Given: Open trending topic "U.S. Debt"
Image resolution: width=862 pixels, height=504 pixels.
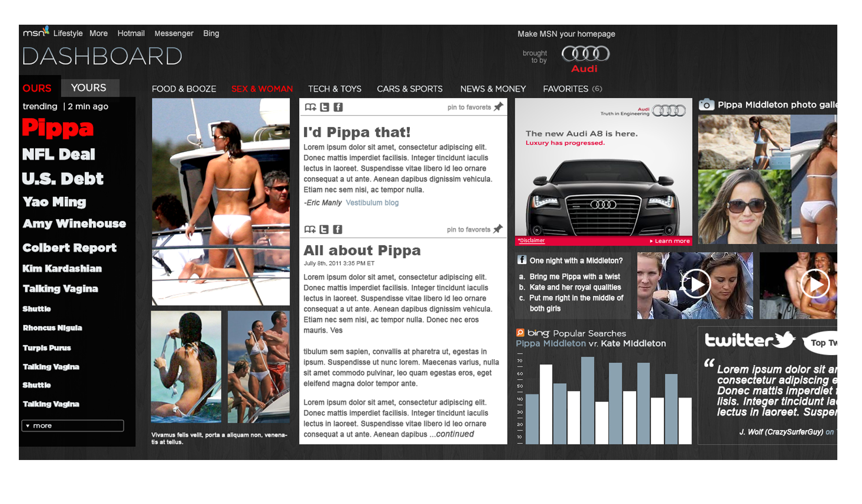Looking at the screenshot, I should (63, 179).
